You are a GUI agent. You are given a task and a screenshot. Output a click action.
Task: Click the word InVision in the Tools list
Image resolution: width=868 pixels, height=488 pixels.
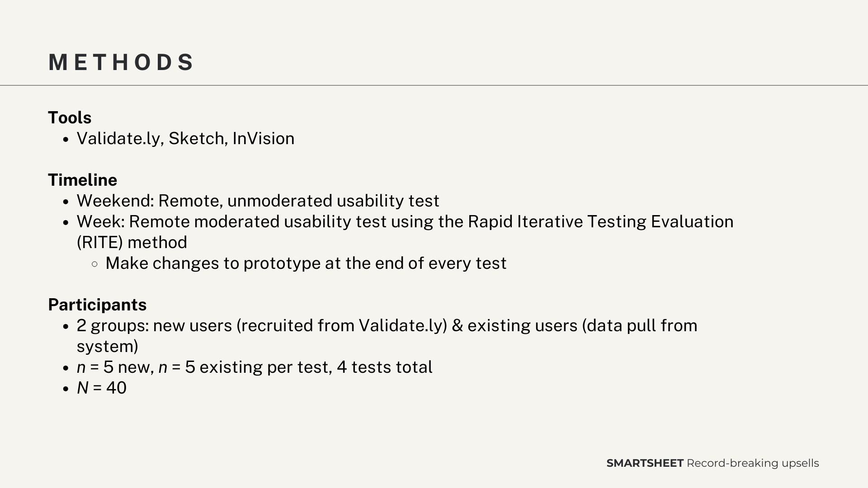tap(263, 139)
